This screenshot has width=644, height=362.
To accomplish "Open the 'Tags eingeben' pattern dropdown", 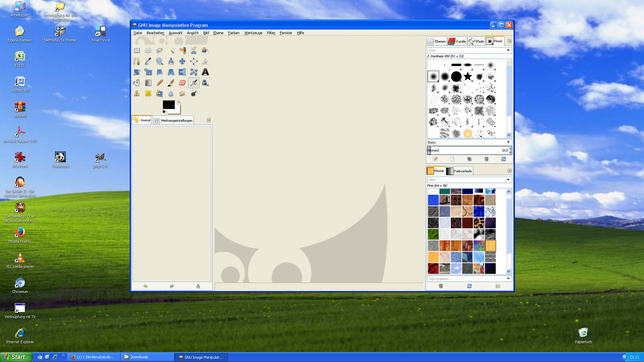I will tap(508, 279).
